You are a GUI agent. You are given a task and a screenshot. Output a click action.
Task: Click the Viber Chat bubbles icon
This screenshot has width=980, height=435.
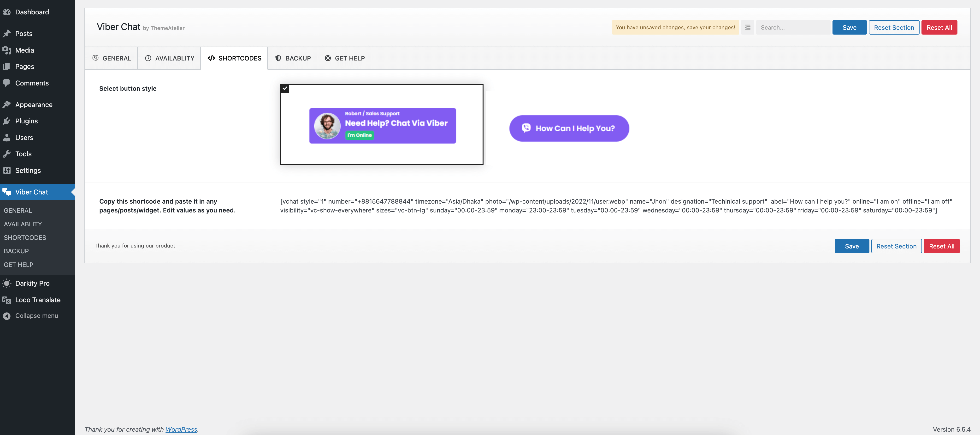6,192
